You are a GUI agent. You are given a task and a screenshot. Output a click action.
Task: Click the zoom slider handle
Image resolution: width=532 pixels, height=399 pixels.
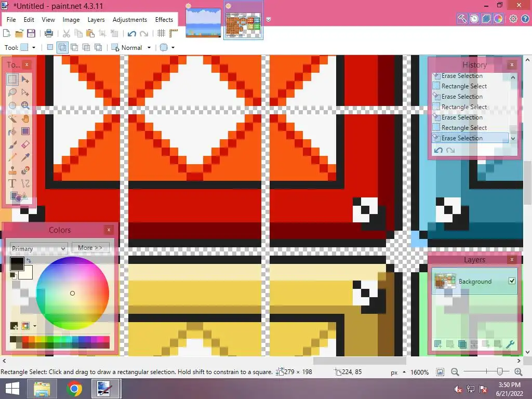pyautogui.click(x=499, y=372)
